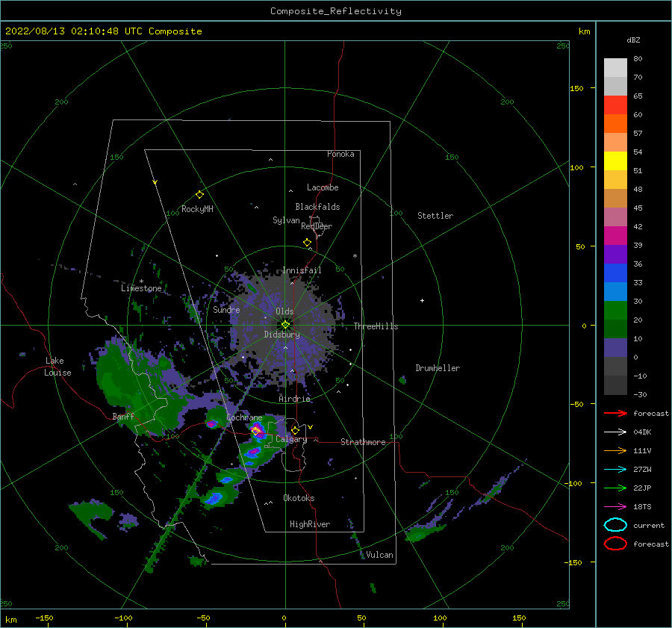Click the Okotoks city label

coord(299,498)
